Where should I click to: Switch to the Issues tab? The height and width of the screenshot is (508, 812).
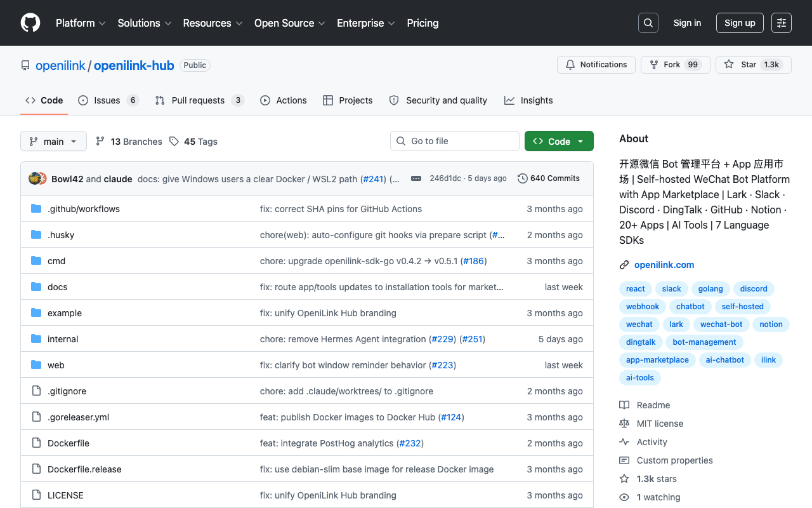[x=108, y=100]
